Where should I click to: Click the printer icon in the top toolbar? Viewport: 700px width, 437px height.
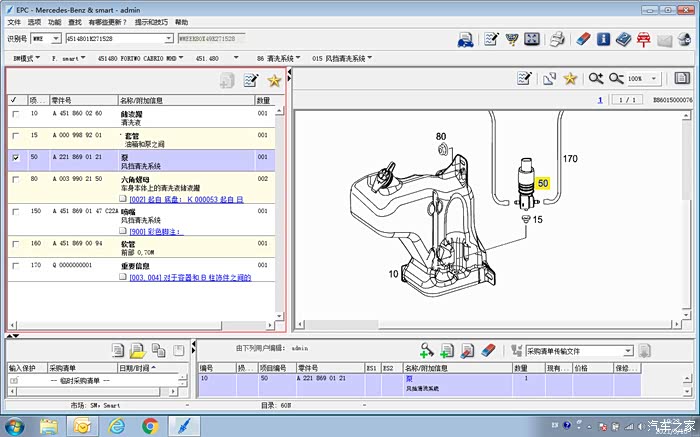point(558,40)
